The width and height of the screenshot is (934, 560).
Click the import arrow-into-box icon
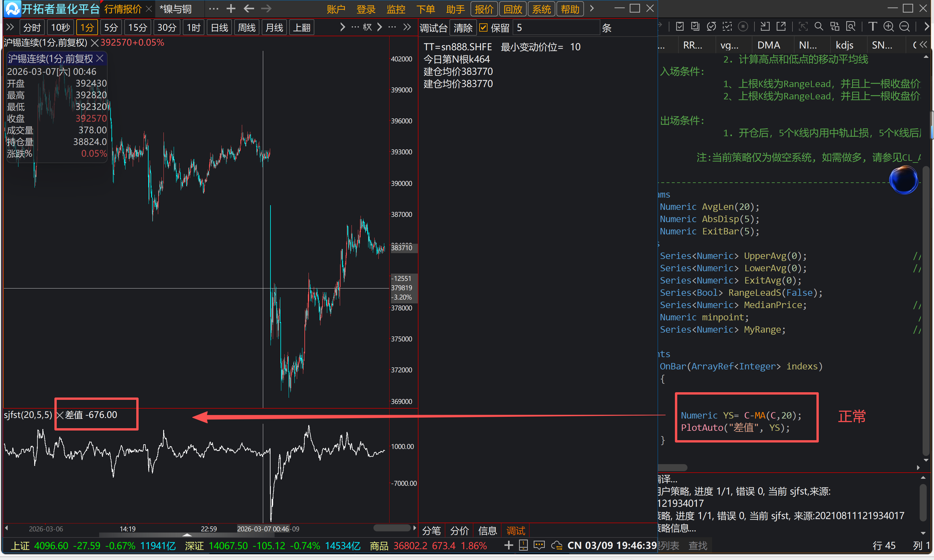point(765,26)
